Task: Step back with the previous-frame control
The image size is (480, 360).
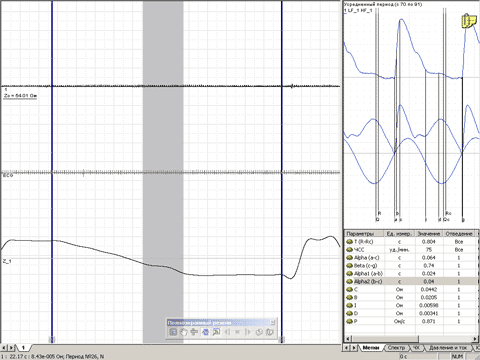Action: pyautogui.click(x=227, y=332)
